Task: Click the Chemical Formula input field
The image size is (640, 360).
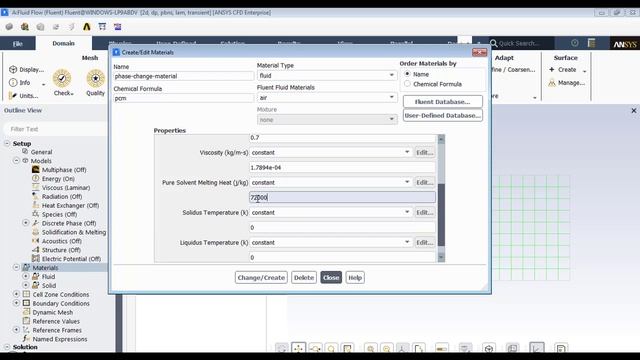Action: (x=184, y=98)
